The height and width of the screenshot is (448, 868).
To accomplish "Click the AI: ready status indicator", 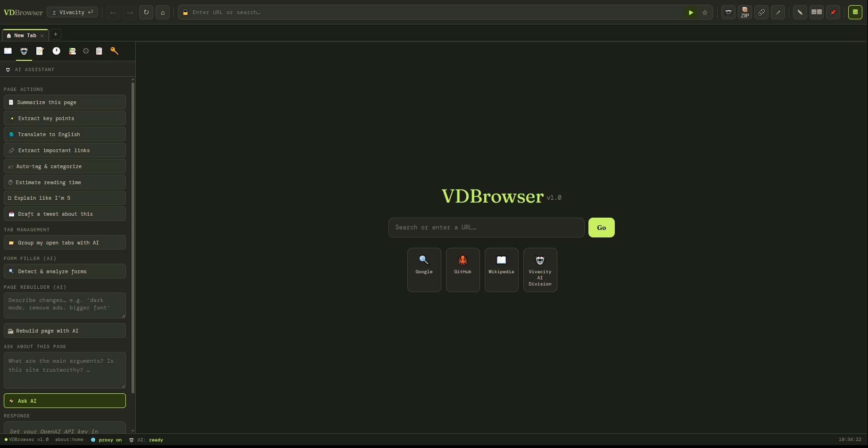I will point(146,440).
